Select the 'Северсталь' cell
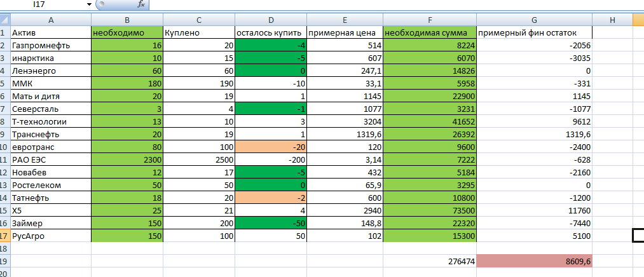644x277 pixels. click(x=50, y=109)
